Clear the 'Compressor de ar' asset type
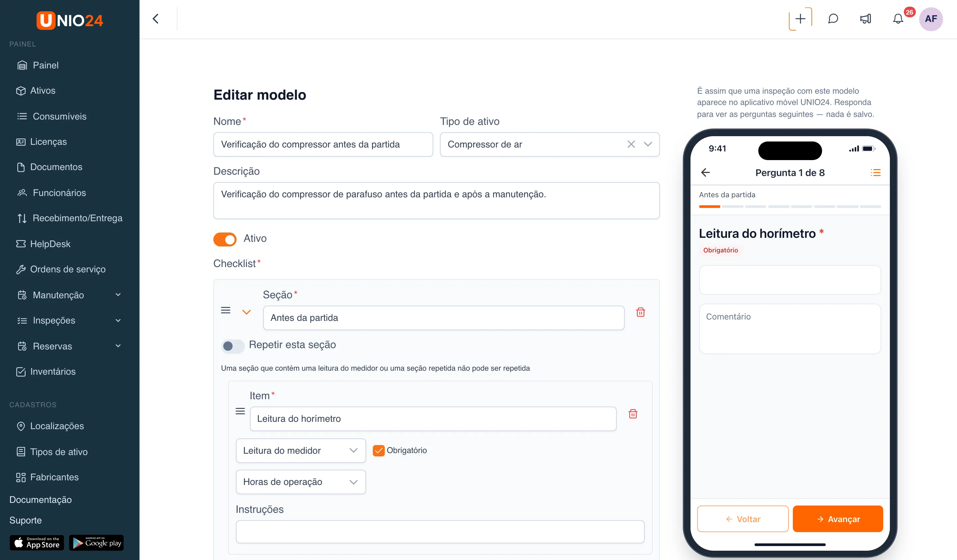957x560 pixels. point(631,144)
